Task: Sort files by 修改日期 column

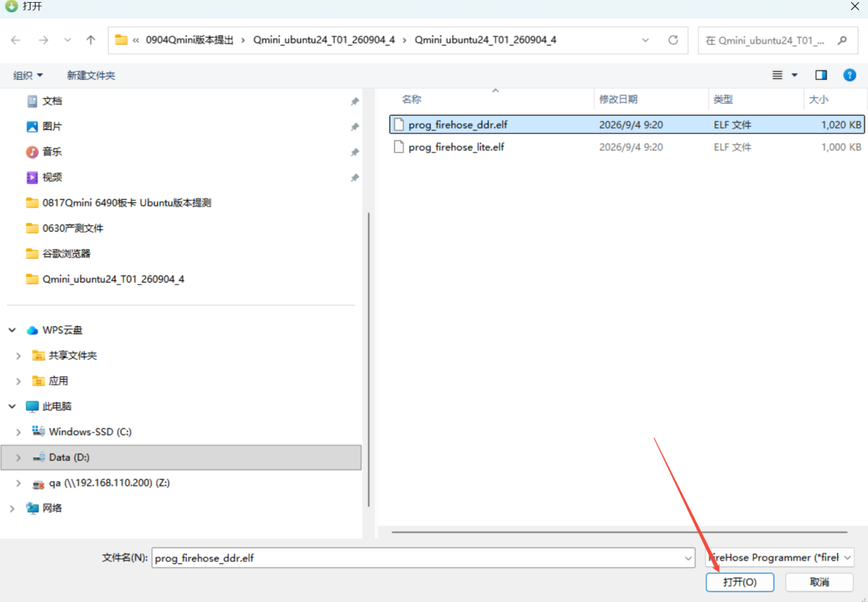Action: click(618, 99)
